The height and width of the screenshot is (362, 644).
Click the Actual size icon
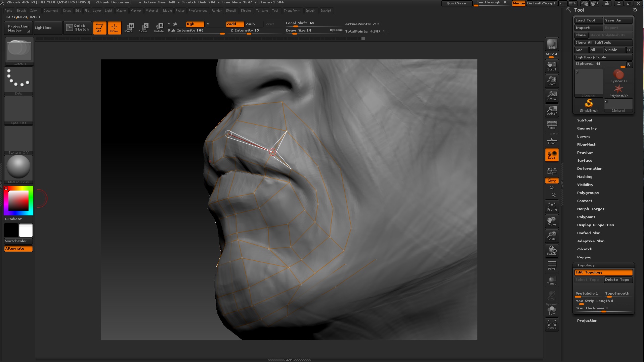coord(552,96)
